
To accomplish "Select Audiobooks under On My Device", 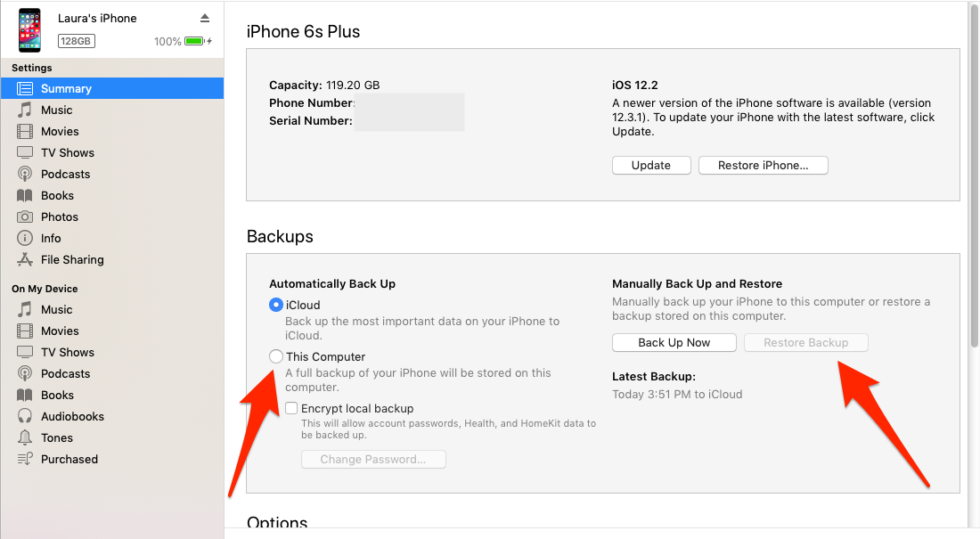I will coord(72,416).
